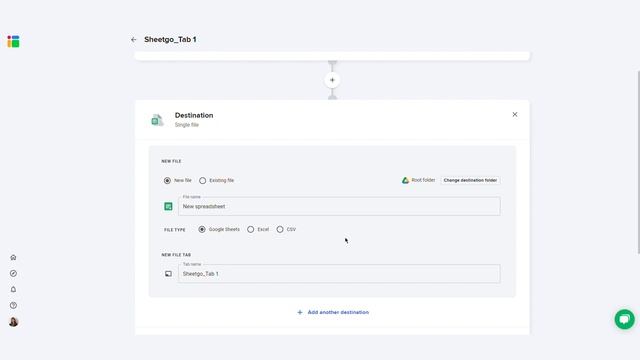Add a step with the plus connector button
640x360 pixels.
332,80
